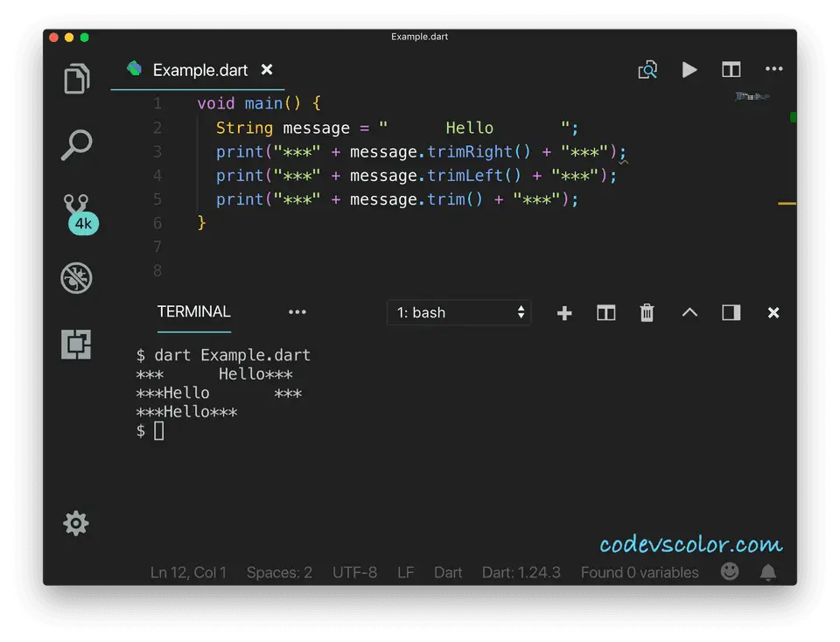This screenshot has width=840, height=642.
Task: Open the Extensions icon in sidebar
Action: (x=76, y=345)
